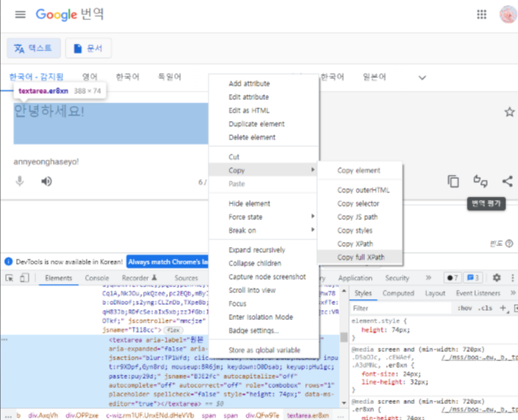Choose Store as global variable
The width and height of the screenshot is (518, 420).
[264, 350]
